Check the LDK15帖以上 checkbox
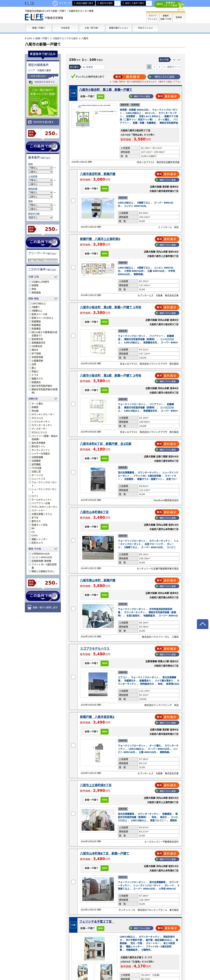 pos(30,304)
